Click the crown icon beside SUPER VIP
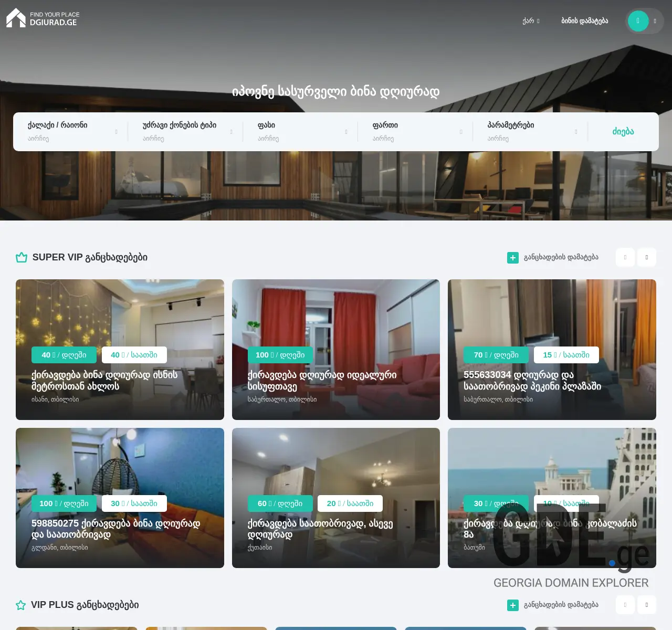This screenshot has width=672, height=630. (21, 257)
